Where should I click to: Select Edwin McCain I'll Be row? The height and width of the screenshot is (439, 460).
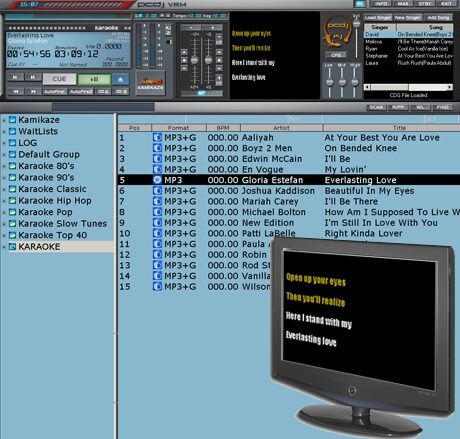coord(289,159)
